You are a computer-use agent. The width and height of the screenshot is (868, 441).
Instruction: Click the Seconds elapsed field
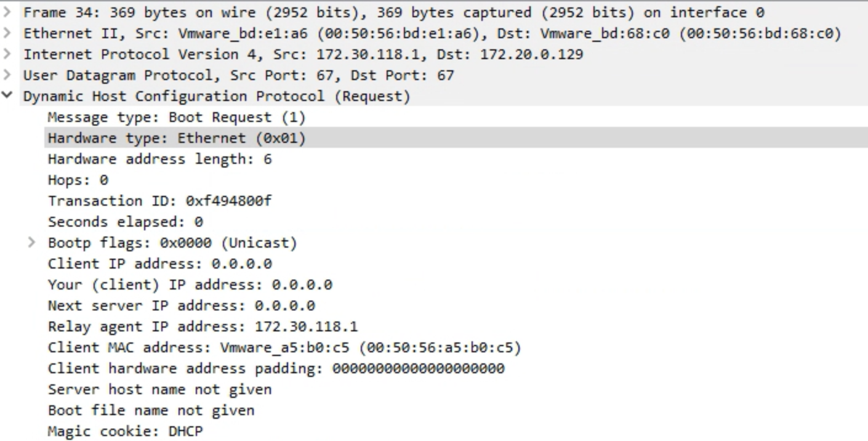[125, 222]
